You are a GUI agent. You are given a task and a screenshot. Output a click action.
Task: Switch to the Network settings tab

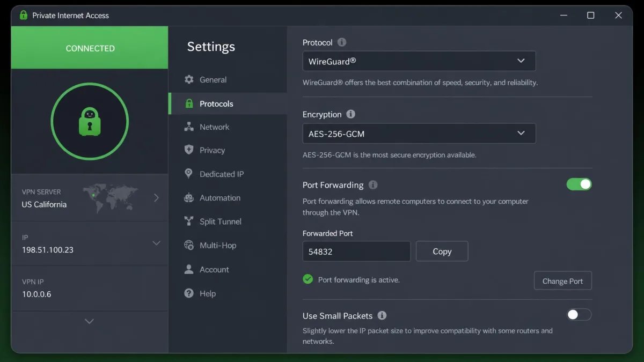pyautogui.click(x=228, y=127)
